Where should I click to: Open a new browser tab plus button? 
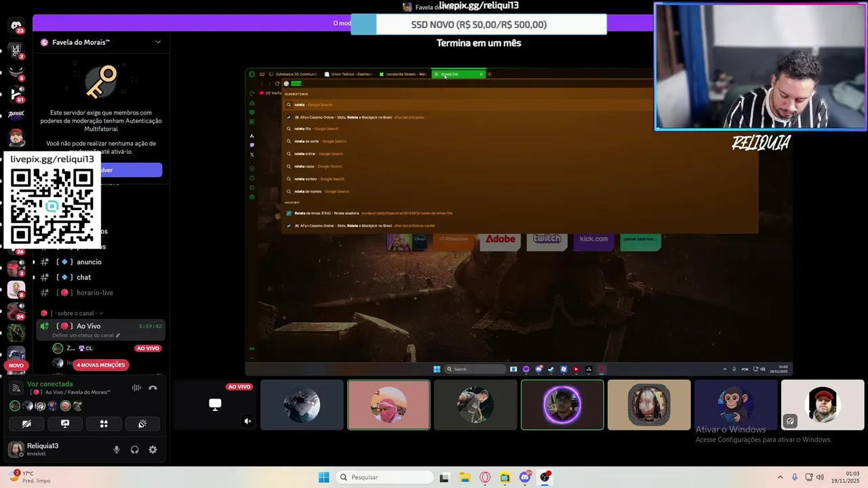pyautogui.click(x=490, y=74)
